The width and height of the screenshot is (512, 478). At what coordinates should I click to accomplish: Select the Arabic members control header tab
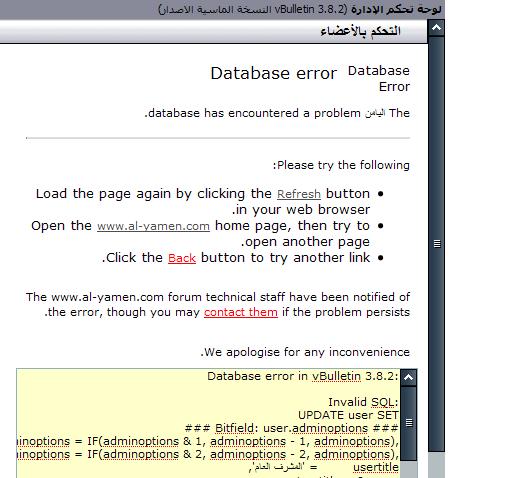[x=360, y=31]
